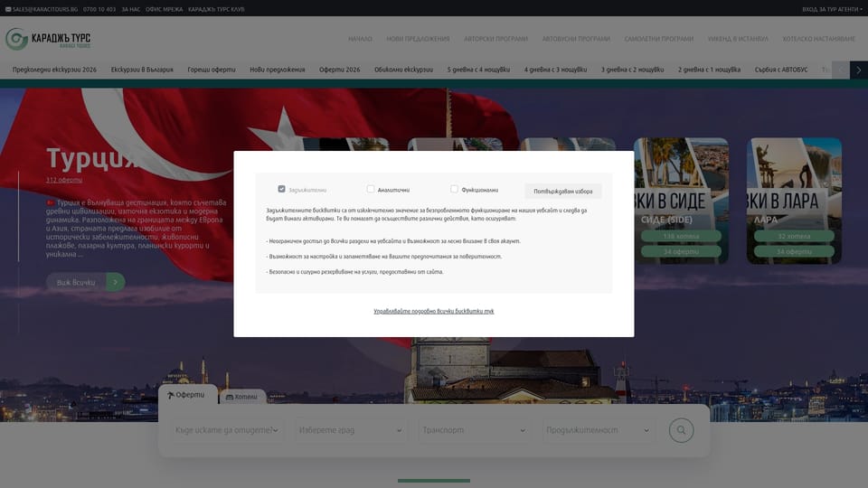
Task: Switch to the Хотели search tab
Action: pyautogui.click(x=242, y=397)
